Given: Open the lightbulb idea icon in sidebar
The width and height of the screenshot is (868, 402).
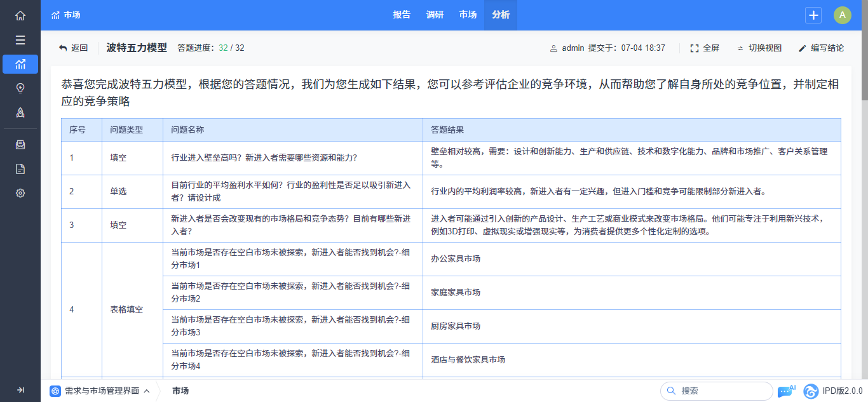Looking at the screenshot, I should pyautogui.click(x=20, y=88).
